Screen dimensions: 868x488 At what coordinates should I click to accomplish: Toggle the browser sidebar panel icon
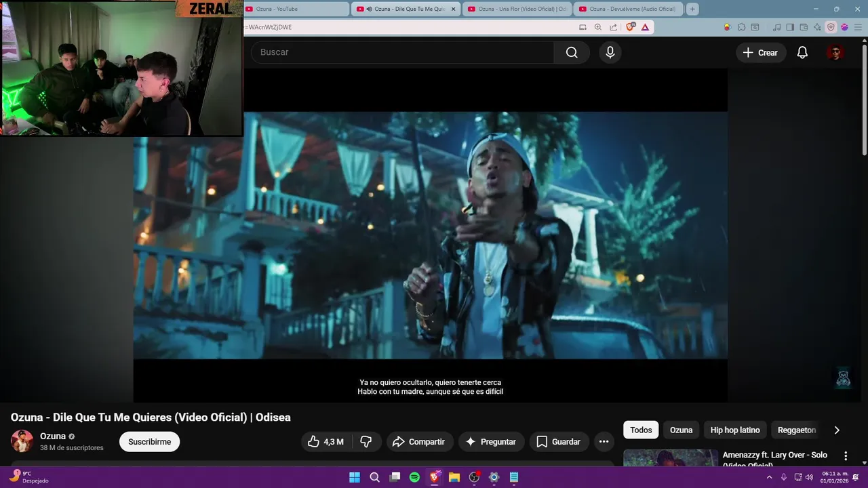coord(790,27)
